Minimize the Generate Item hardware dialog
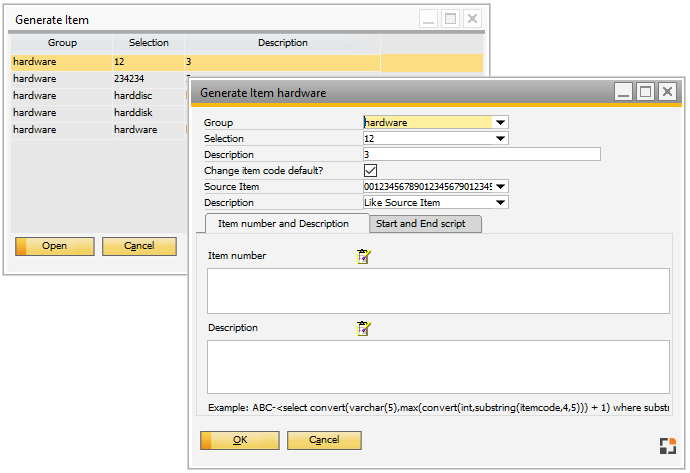Viewport: 690px width, 473px height. pyautogui.click(x=622, y=92)
